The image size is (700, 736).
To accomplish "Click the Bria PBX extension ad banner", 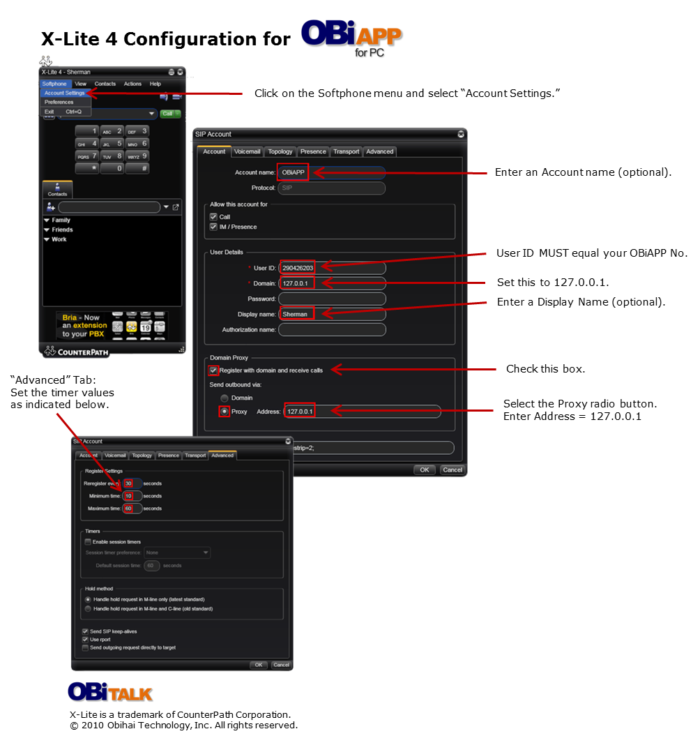I will coord(112,325).
